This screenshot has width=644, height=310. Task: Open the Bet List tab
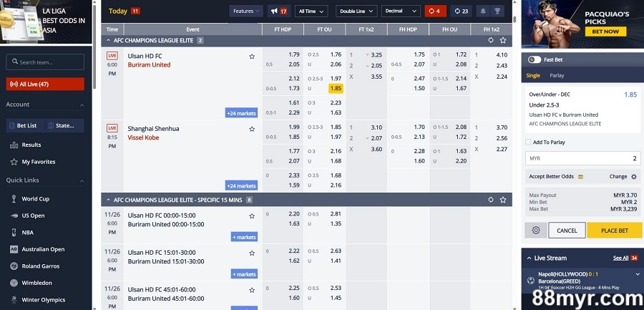tap(24, 125)
